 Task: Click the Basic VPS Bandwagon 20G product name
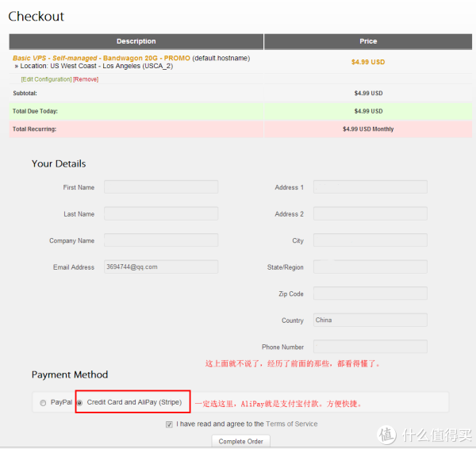pyautogui.click(x=101, y=58)
